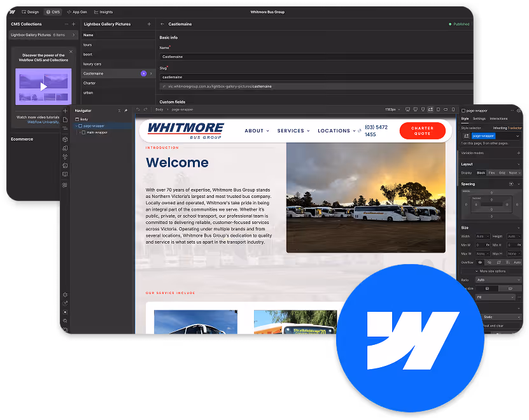Switch to the Settings tab in the style panel
Viewport: 529px width, 420px height.
(x=479, y=119)
